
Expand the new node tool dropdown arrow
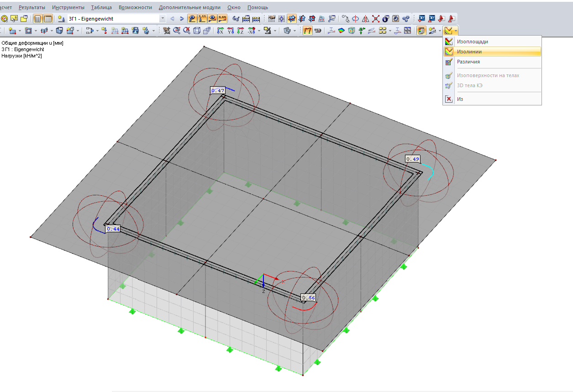tap(20, 31)
